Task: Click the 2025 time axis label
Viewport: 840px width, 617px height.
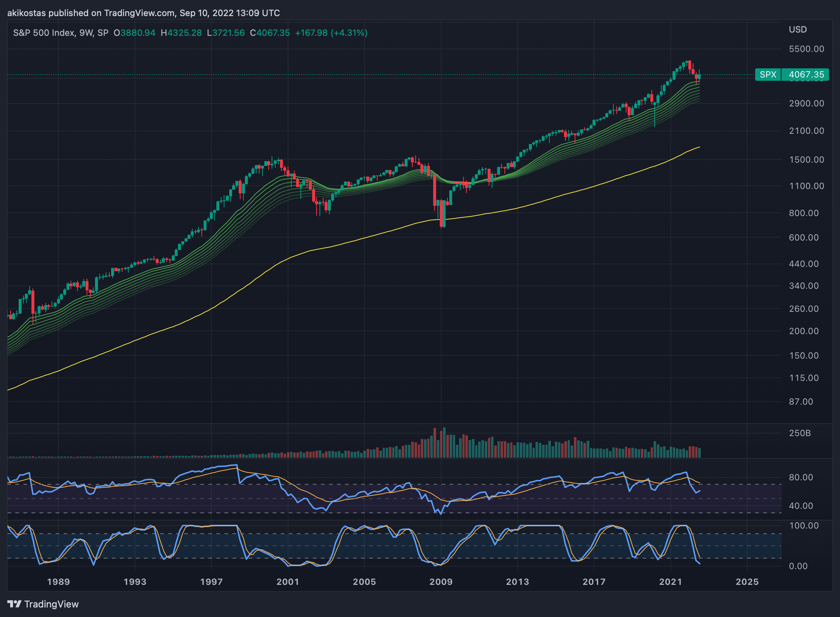Action: (748, 582)
